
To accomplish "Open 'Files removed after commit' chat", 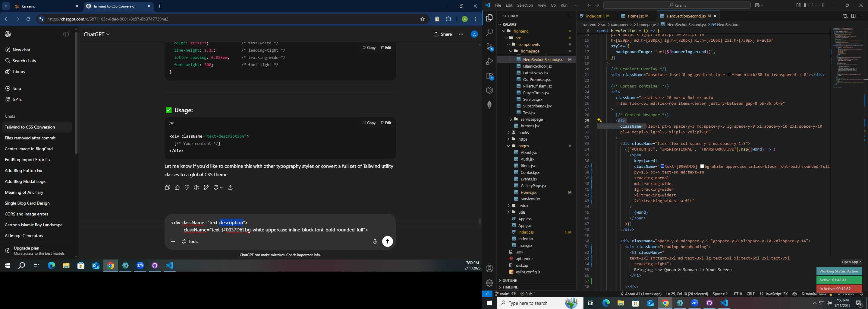I will pos(36,138).
